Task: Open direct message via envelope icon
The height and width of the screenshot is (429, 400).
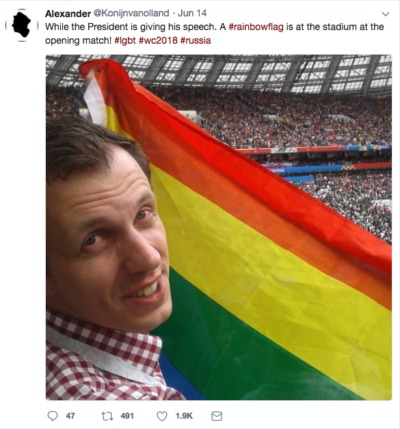Action: click(x=217, y=416)
